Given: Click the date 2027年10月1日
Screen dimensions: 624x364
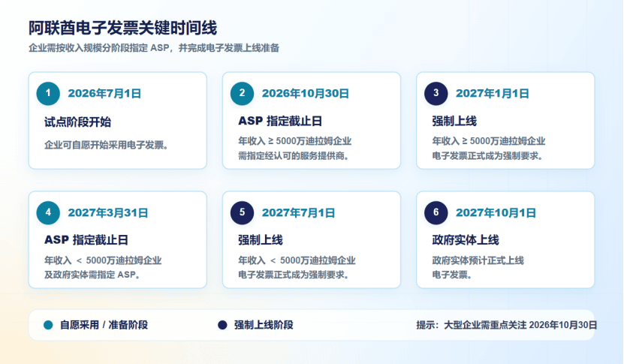Looking at the screenshot, I should point(496,213).
